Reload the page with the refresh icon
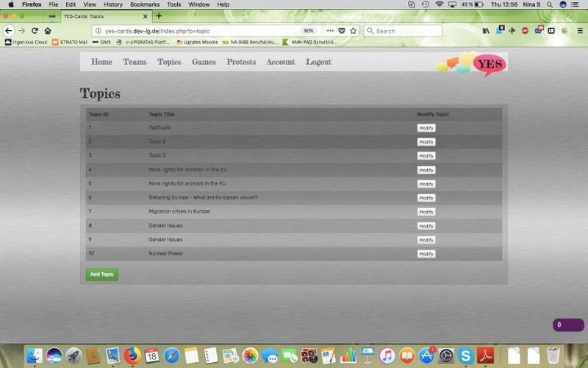The image size is (588, 368). (35, 31)
